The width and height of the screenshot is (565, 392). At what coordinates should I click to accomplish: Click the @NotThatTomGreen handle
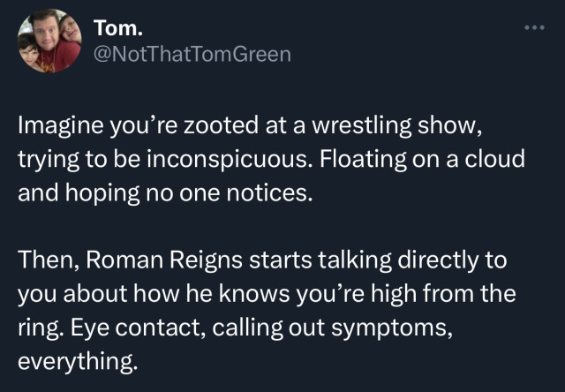(x=191, y=55)
